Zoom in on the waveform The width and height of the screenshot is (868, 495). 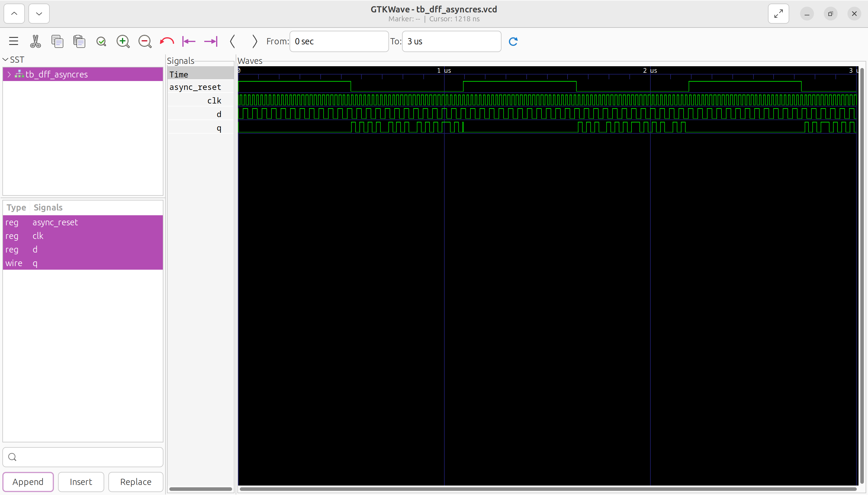(x=123, y=41)
